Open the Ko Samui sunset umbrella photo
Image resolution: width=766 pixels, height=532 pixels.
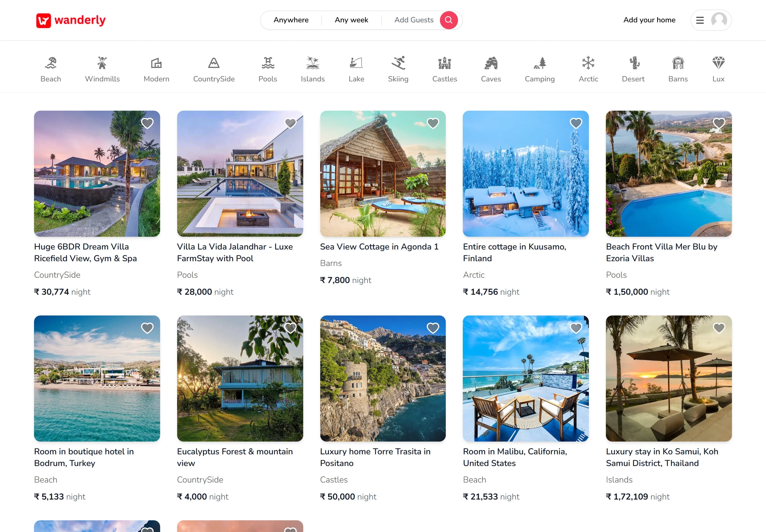(669, 378)
